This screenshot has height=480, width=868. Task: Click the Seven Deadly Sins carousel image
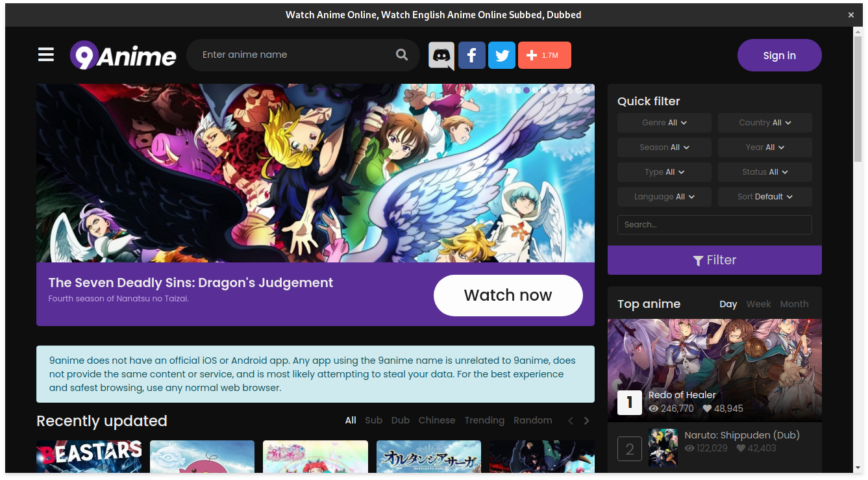(x=316, y=173)
